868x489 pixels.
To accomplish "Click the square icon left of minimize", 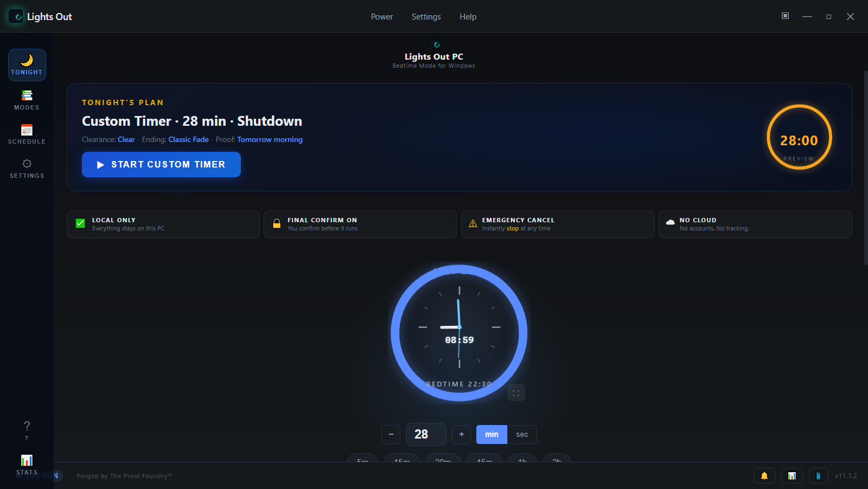I will 785,16.
